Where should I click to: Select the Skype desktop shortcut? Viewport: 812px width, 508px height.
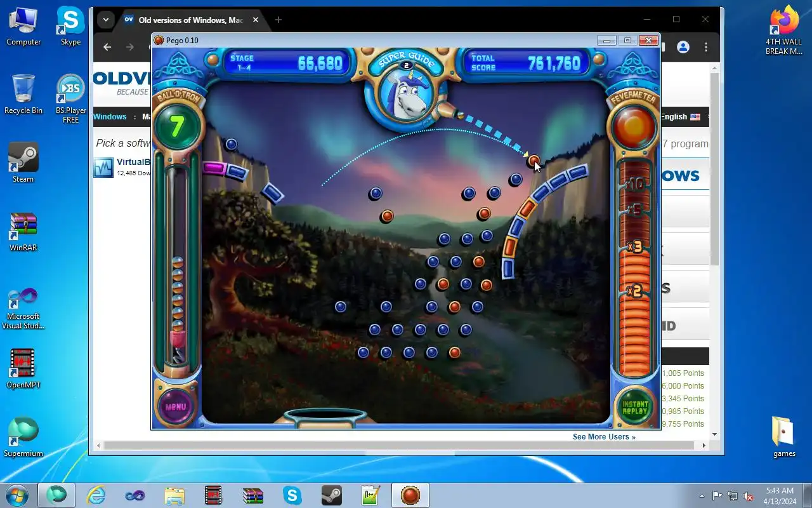click(70, 27)
